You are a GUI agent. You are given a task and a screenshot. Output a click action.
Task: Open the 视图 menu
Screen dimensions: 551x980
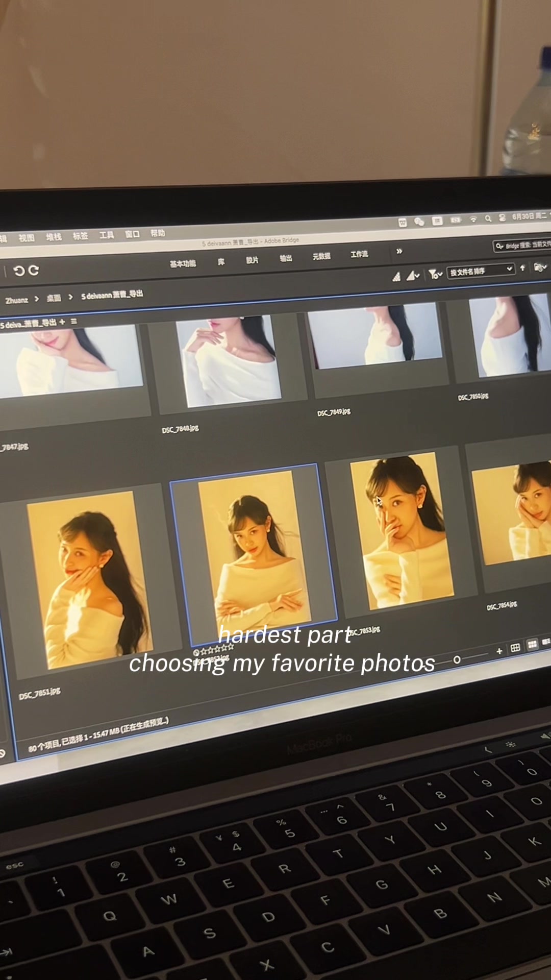[27, 238]
